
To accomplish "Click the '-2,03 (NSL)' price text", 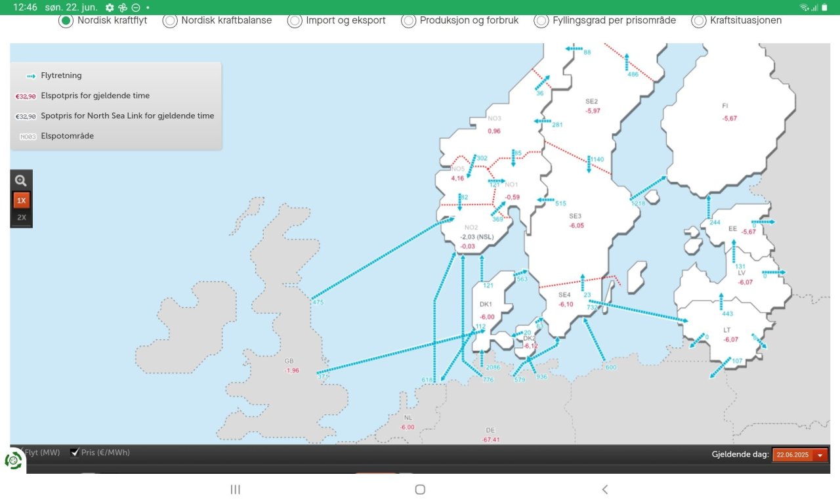I will click(476, 237).
